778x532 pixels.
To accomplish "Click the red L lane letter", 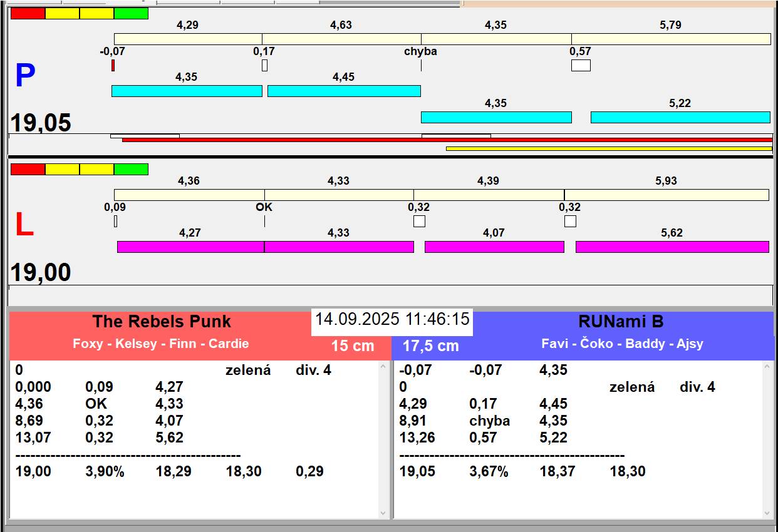I will coord(24,225).
